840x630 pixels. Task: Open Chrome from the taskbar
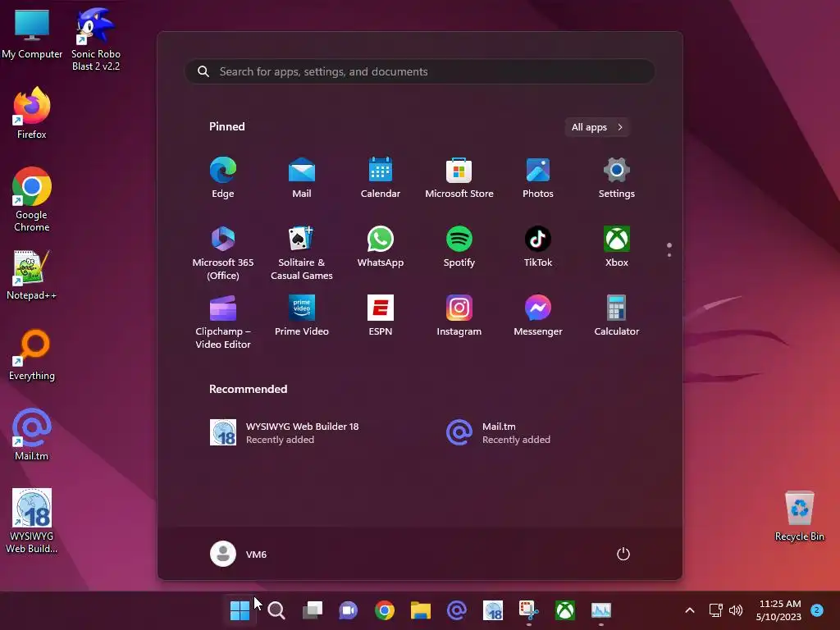[385, 610]
